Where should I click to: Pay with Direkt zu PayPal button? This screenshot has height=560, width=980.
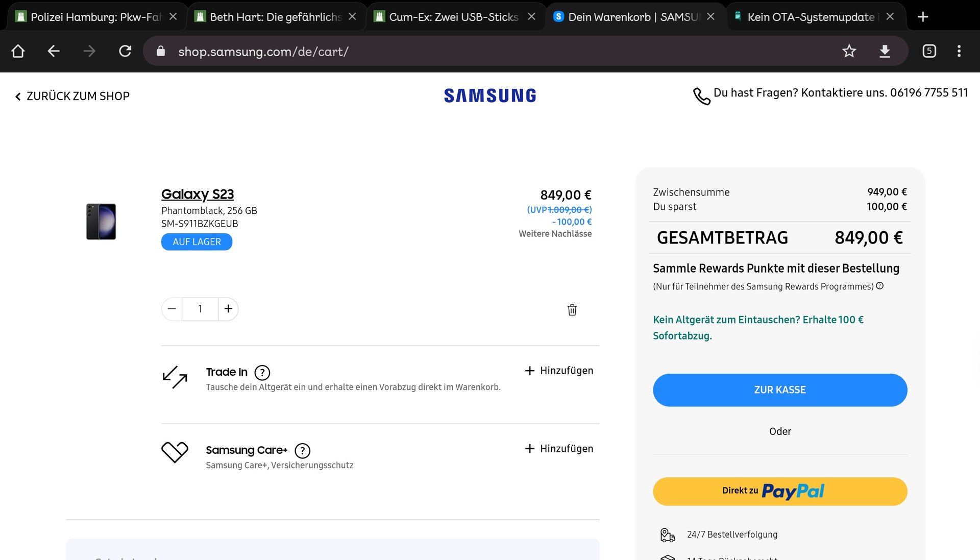(x=779, y=491)
